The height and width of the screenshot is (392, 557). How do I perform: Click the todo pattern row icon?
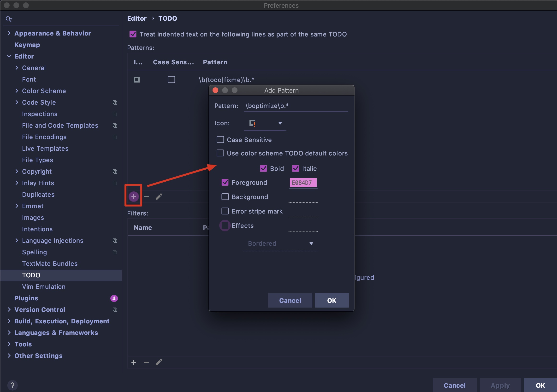pos(136,80)
